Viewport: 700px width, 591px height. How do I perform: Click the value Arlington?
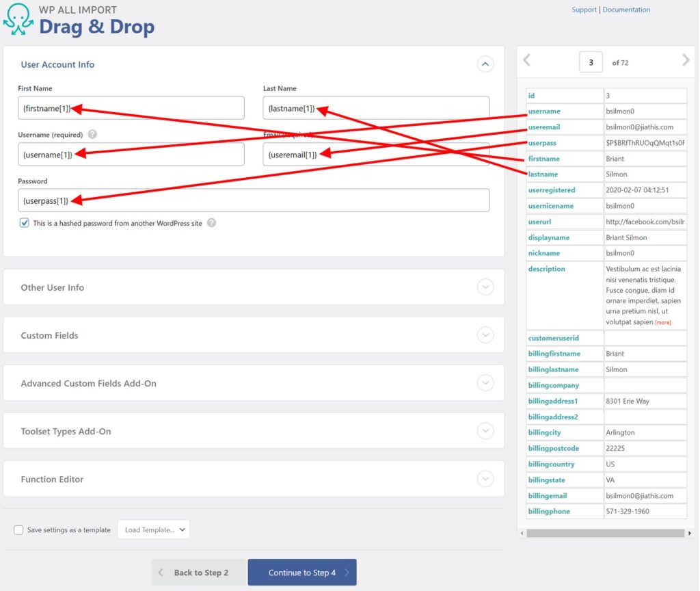[x=620, y=432]
